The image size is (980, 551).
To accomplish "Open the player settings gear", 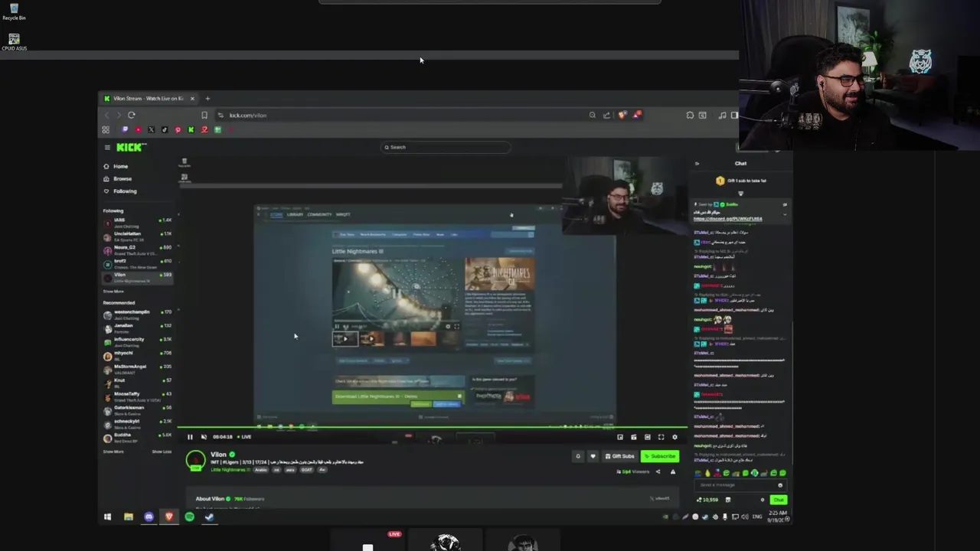I will coord(675,437).
